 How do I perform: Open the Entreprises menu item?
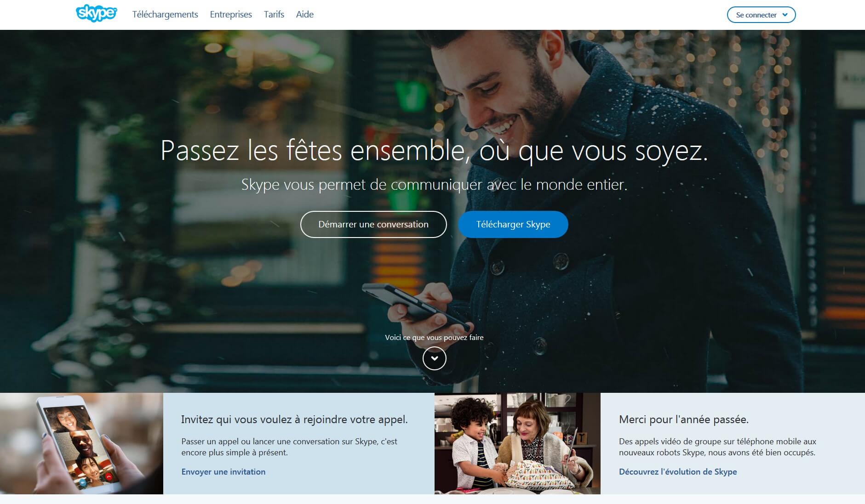231,14
